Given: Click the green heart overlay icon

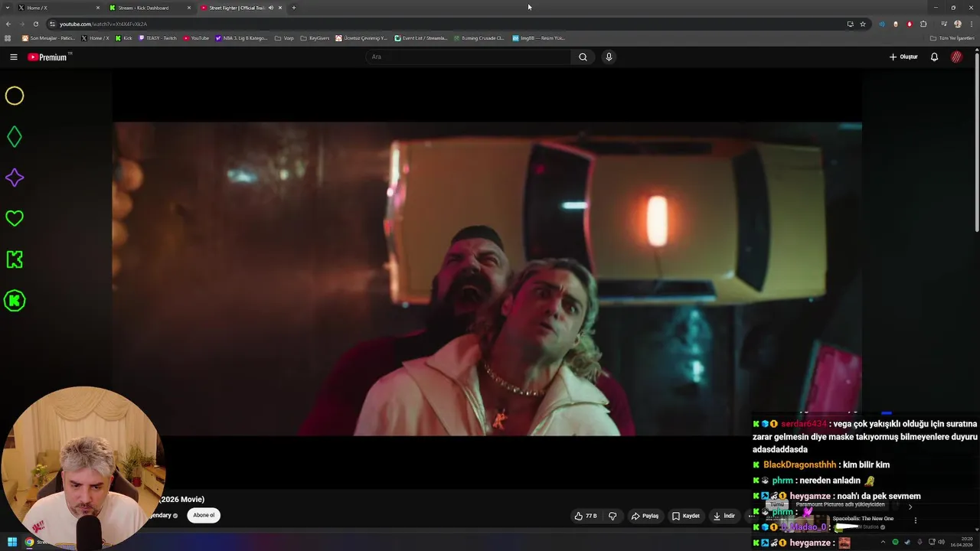Looking at the screenshot, I should click(x=15, y=219).
